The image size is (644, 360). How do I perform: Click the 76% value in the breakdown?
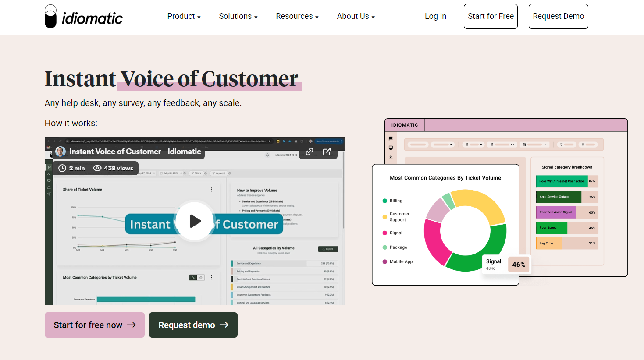click(592, 197)
